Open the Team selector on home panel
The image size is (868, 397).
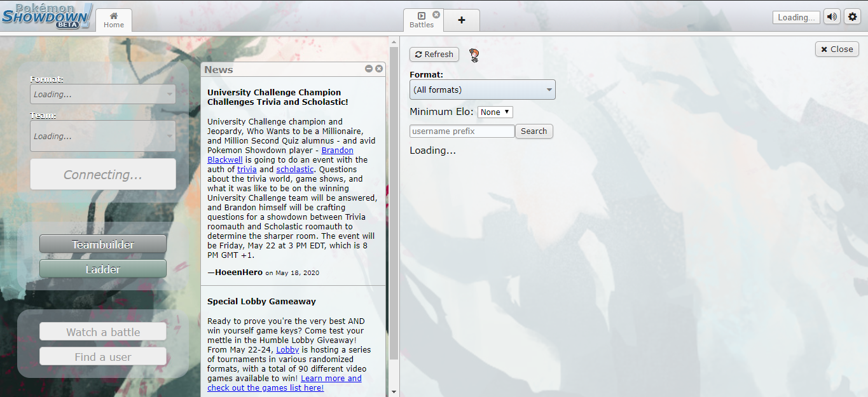[103, 137]
